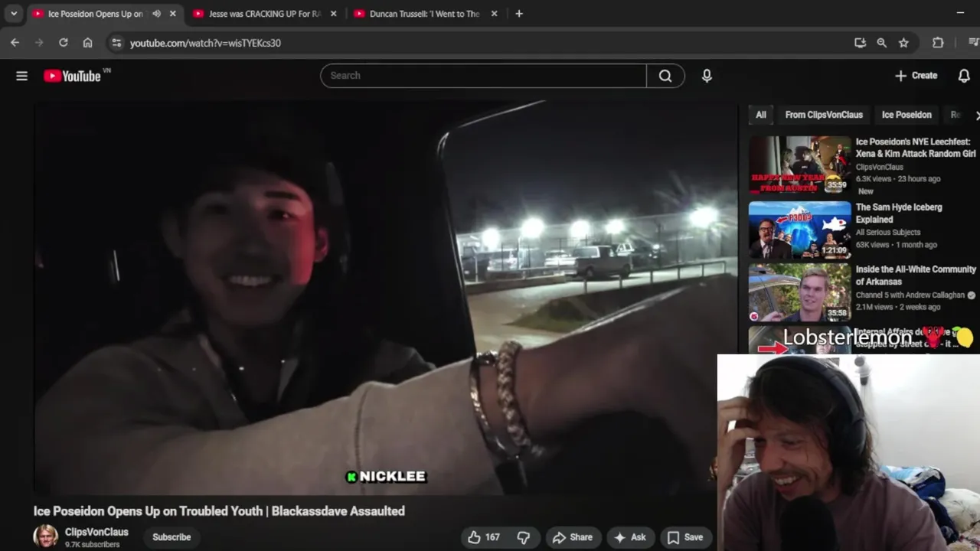Screen dimensions: 980x551
Task: Show more filter chips with the arrow
Action: (976, 115)
